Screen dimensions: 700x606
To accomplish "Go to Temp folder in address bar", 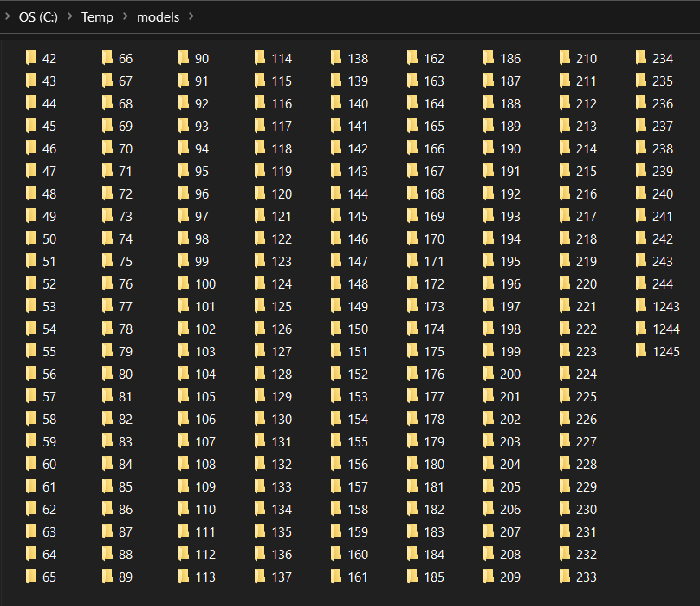I will (x=97, y=17).
